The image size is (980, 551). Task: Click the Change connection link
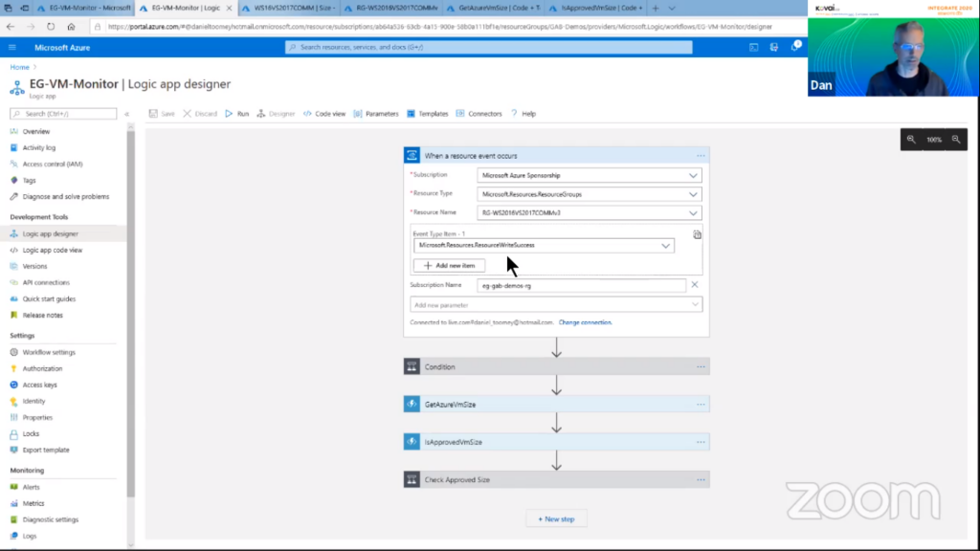pos(585,322)
